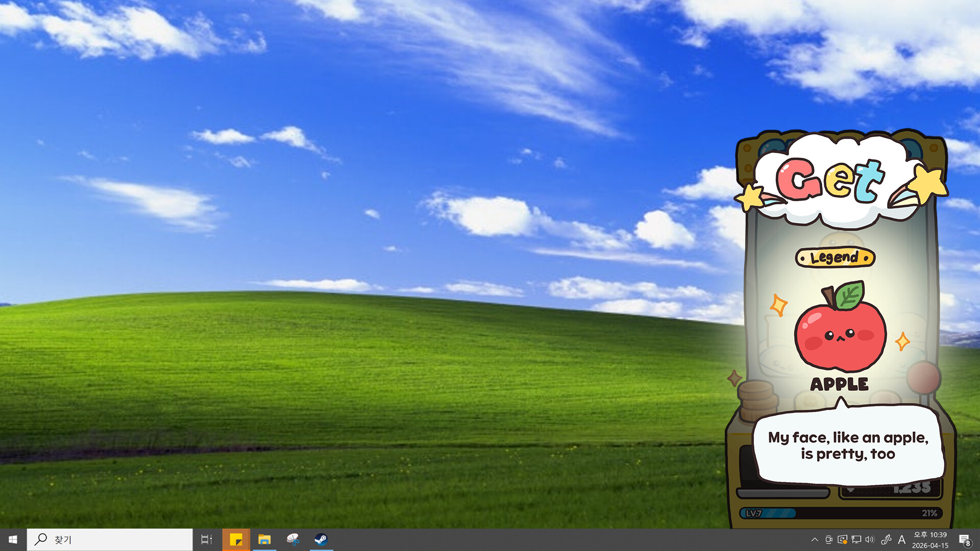
Task: Open Steam from the taskbar
Action: (x=321, y=539)
